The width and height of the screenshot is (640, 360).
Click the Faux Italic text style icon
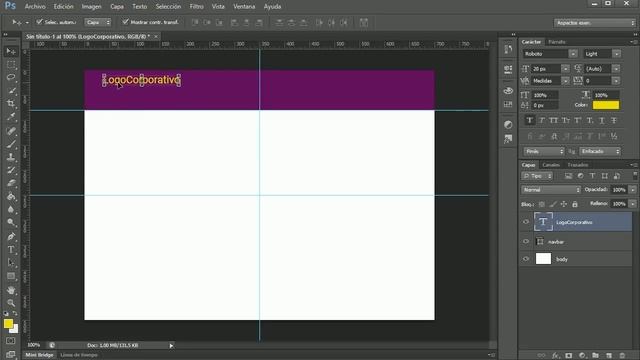(x=542, y=120)
